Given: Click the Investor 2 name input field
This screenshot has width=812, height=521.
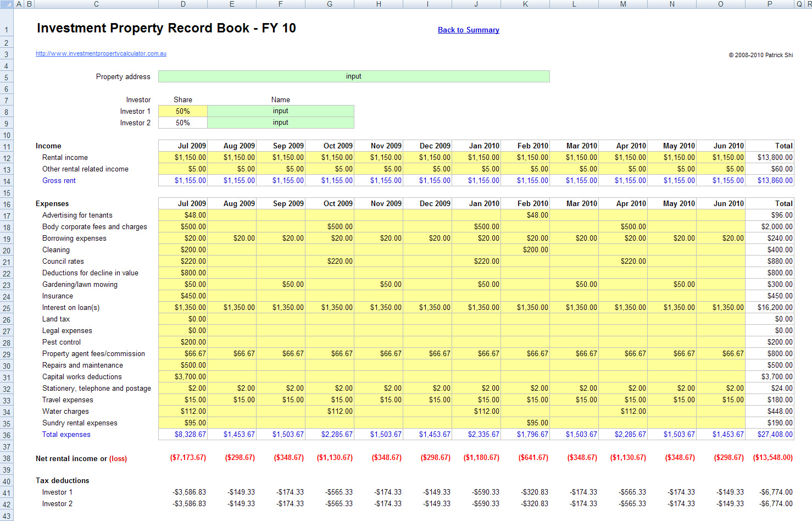Looking at the screenshot, I should coord(280,123).
